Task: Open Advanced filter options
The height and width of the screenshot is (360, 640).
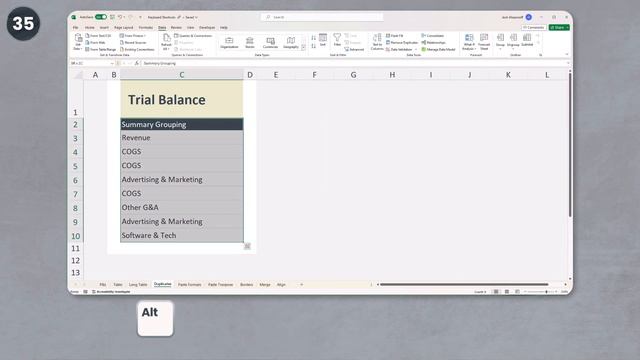Action: tap(354, 49)
